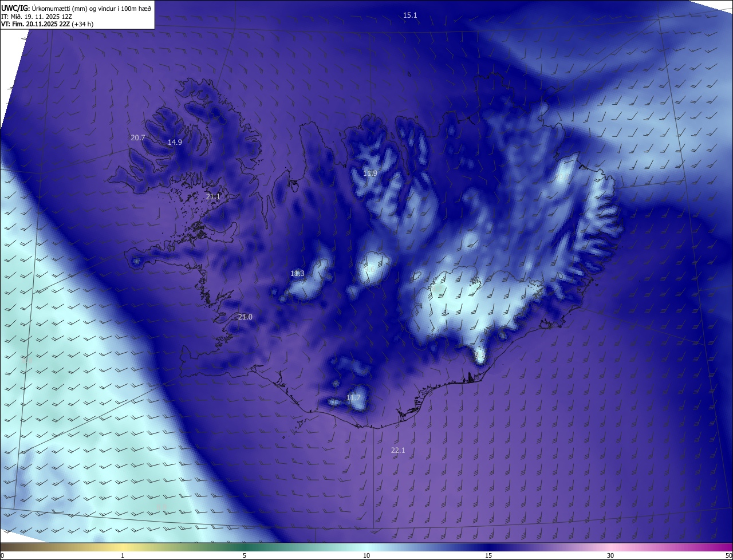Click the 'VT: Fim. 20.11.2025 22Z (+34 h)' line
The image size is (733, 560).
click(x=48, y=24)
